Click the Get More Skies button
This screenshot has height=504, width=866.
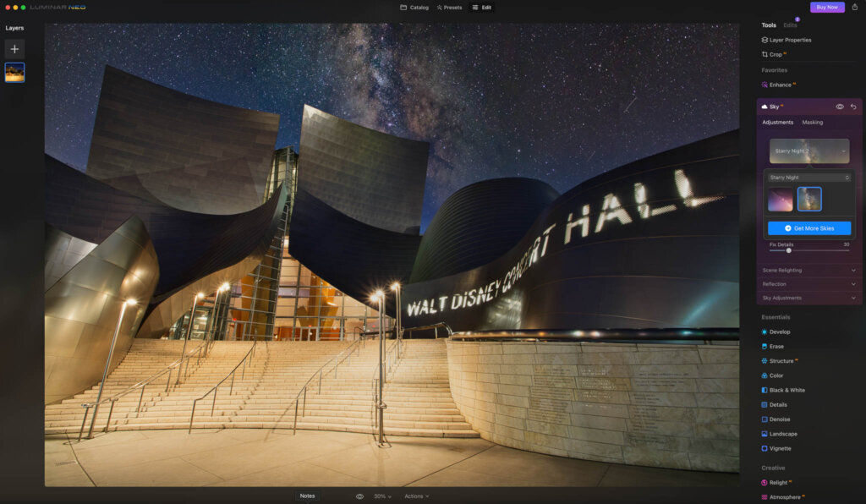click(x=808, y=227)
